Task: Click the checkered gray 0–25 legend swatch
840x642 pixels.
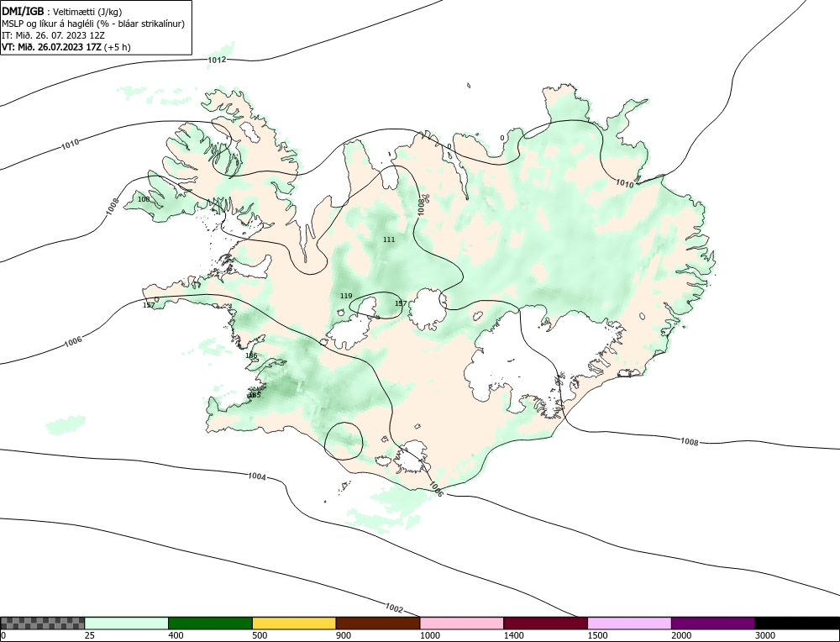Action: tap(42, 623)
